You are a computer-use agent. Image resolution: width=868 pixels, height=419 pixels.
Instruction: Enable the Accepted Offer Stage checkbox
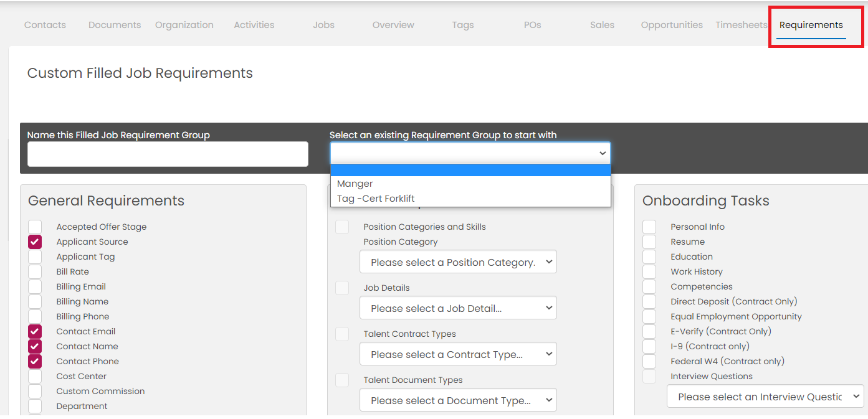[x=35, y=227]
